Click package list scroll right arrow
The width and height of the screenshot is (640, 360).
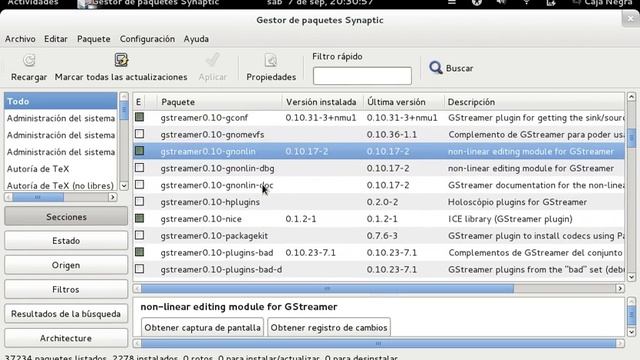[x=620, y=289]
